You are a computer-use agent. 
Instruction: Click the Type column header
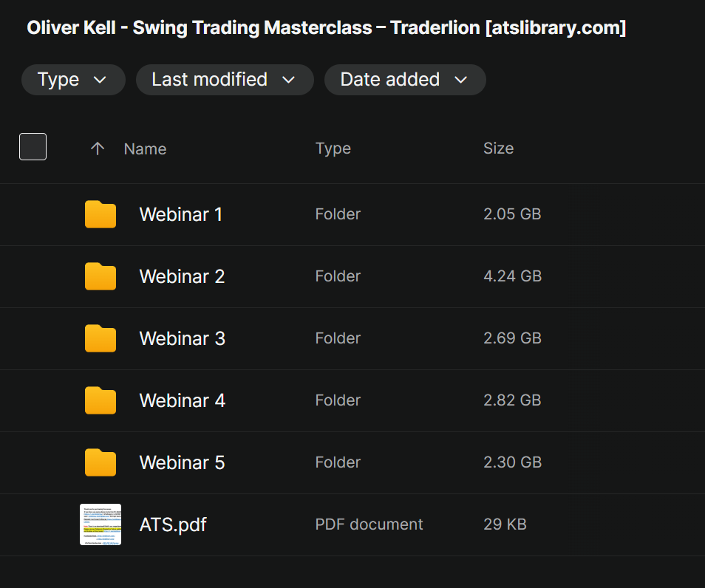[333, 148]
